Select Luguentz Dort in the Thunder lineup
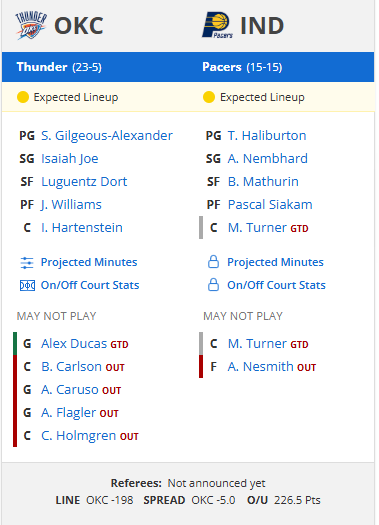The width and height of the screenshot is (379, 525). [84, 182]
